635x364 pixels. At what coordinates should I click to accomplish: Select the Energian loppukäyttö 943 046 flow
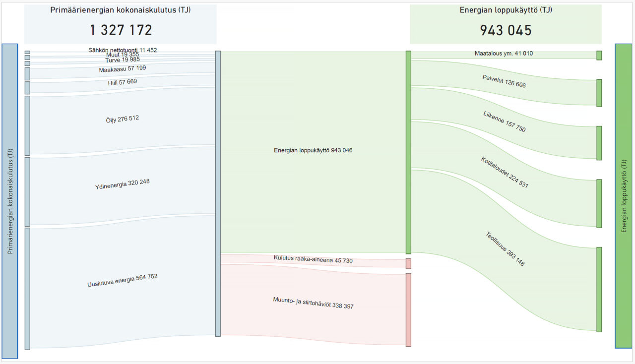click(x=313, y=151)
